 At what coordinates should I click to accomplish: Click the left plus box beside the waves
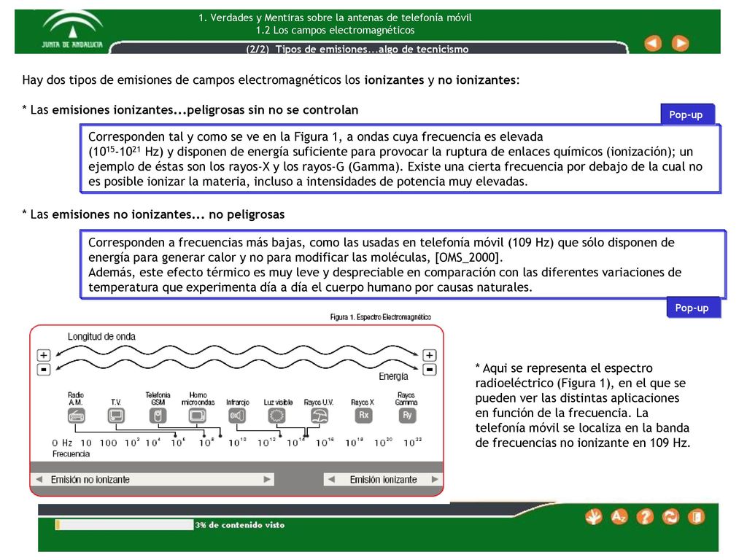[43, 355]
